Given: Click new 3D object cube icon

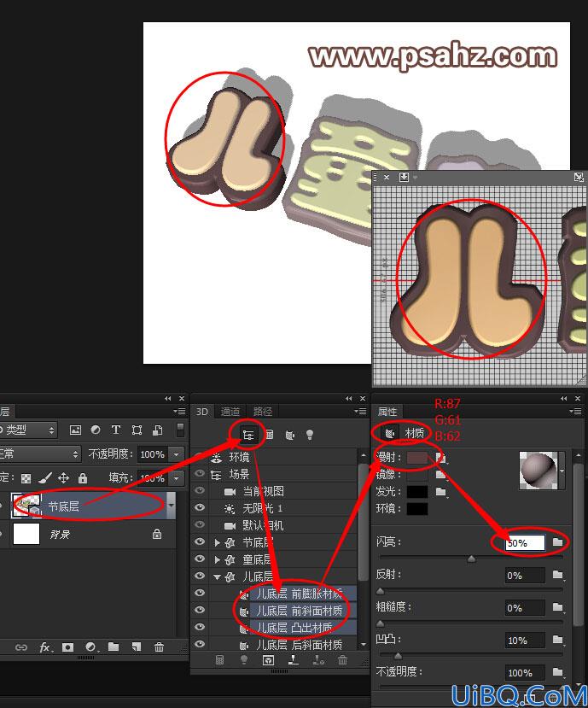Looking at the screenshot, I should point(269,660).
